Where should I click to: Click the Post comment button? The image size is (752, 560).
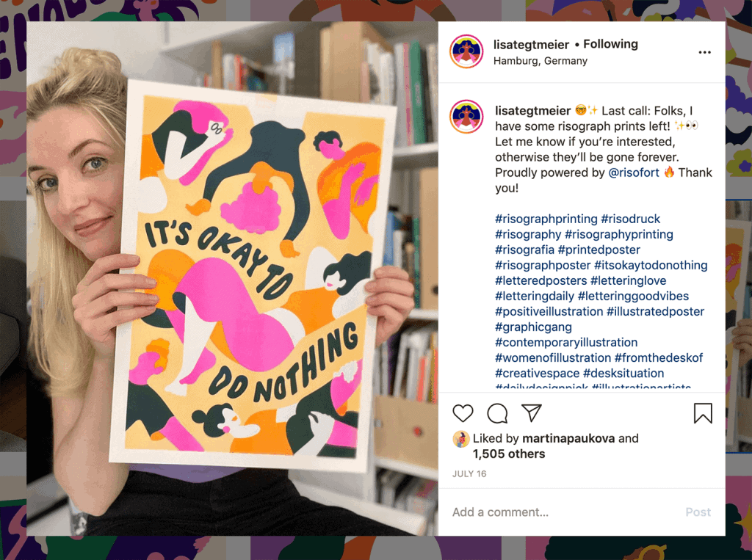click(698, 512)
